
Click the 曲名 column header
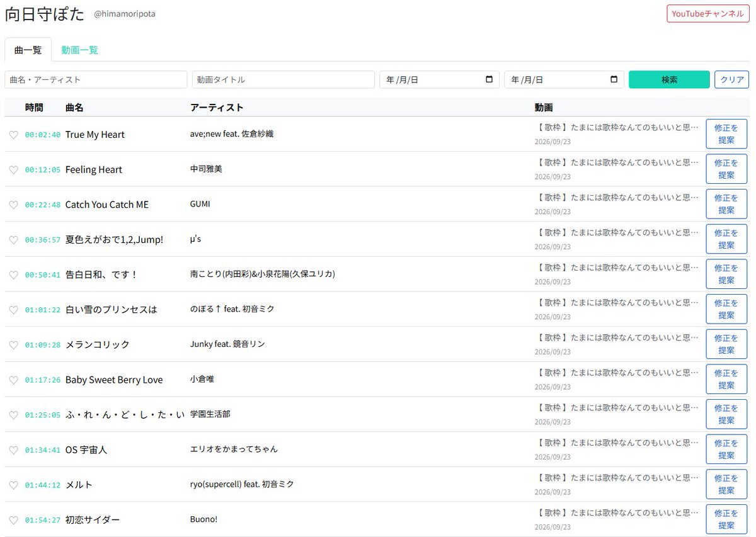pos(74,108)
